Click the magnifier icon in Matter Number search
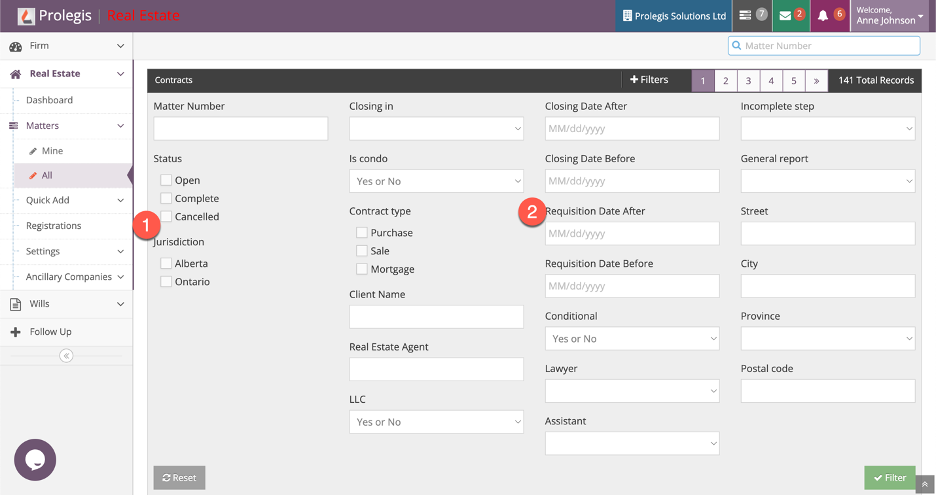 point(737,46)
